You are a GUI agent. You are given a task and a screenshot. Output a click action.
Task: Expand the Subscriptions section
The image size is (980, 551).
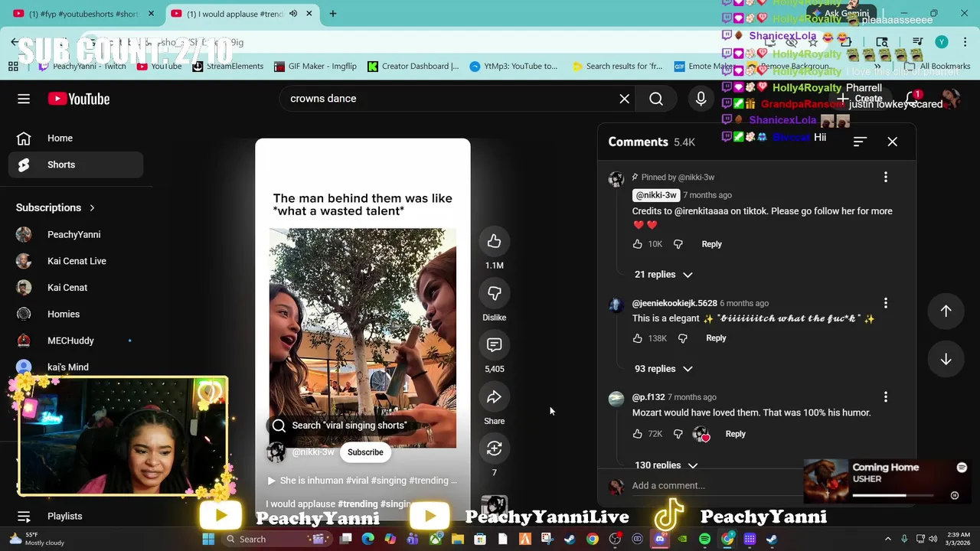pyautogui.click(x=56, y=208)
